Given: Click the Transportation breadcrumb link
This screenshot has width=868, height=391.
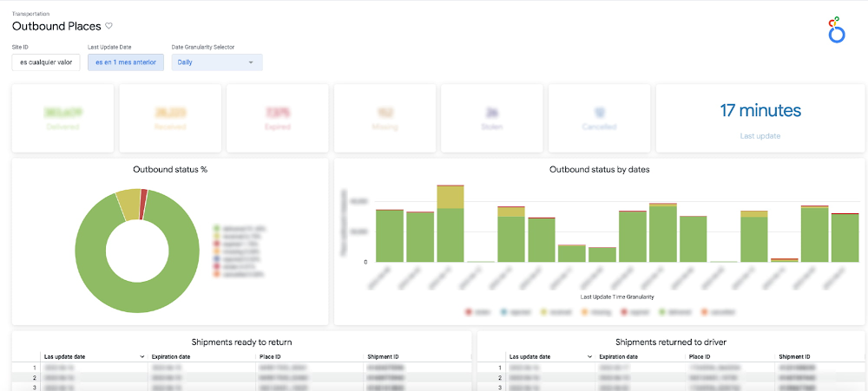Looking at the screenshot, I should click(x=30, y=14).
